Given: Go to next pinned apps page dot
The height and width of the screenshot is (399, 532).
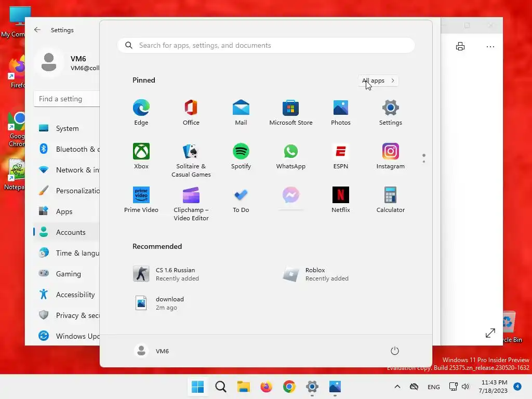Looking at the screenshot, I should (424, 162).
